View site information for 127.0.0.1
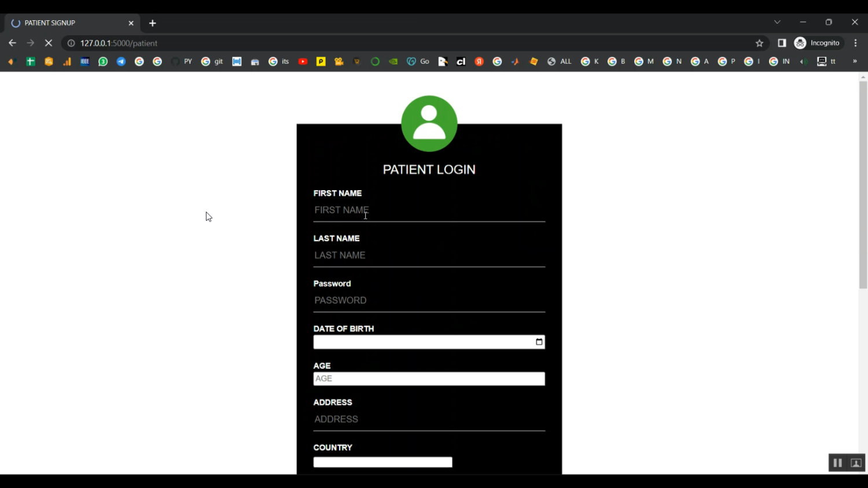Image resolution: width=868 pixels, height=488 pixels. [x=71, y=43]
